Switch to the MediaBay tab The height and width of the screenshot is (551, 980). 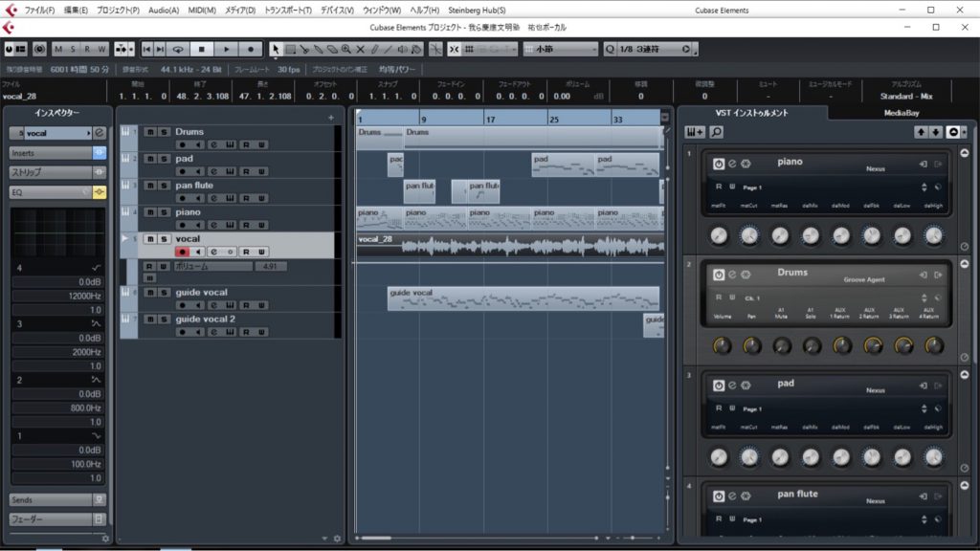point(901,113)
